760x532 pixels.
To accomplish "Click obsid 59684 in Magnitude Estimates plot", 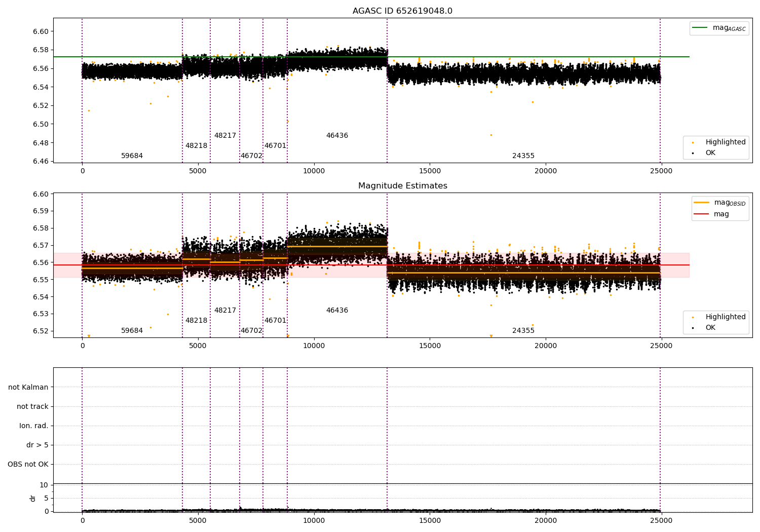I will point(132,331).
